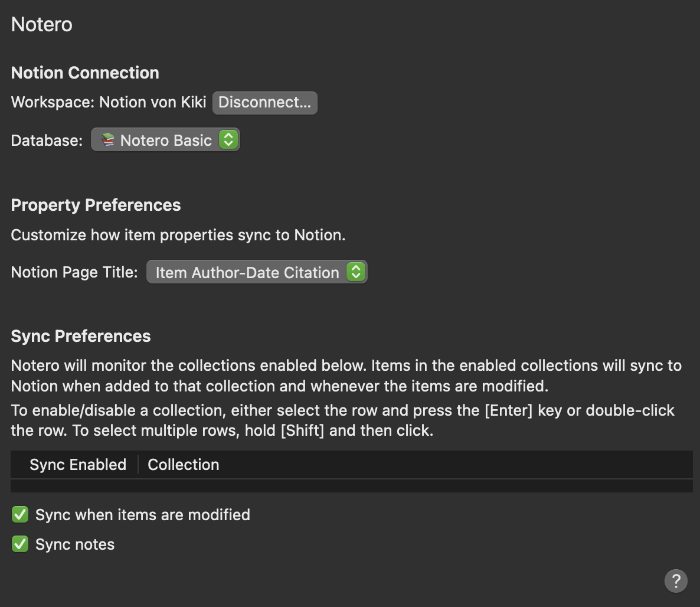Sort by the Sync Enabled column header

tap(78, 465)
